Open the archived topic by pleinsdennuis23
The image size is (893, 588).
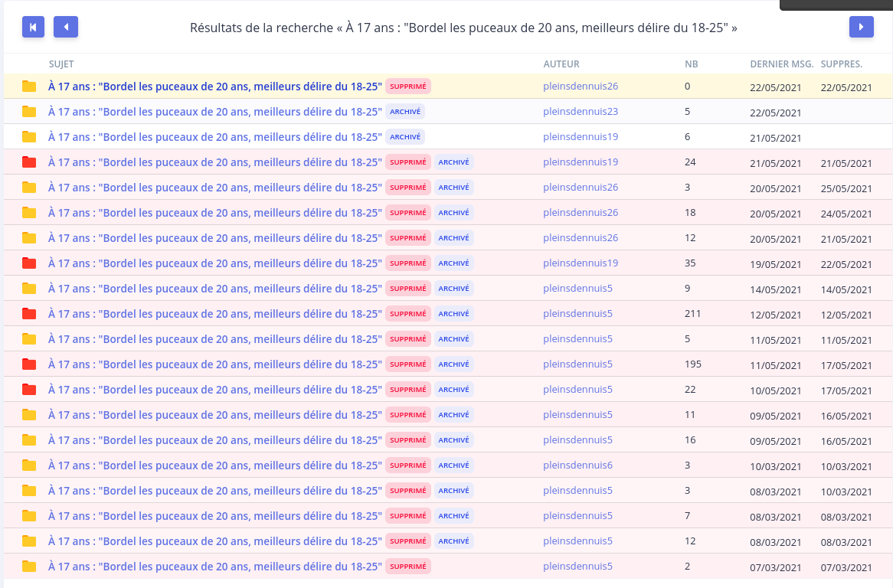coord(214,112)
